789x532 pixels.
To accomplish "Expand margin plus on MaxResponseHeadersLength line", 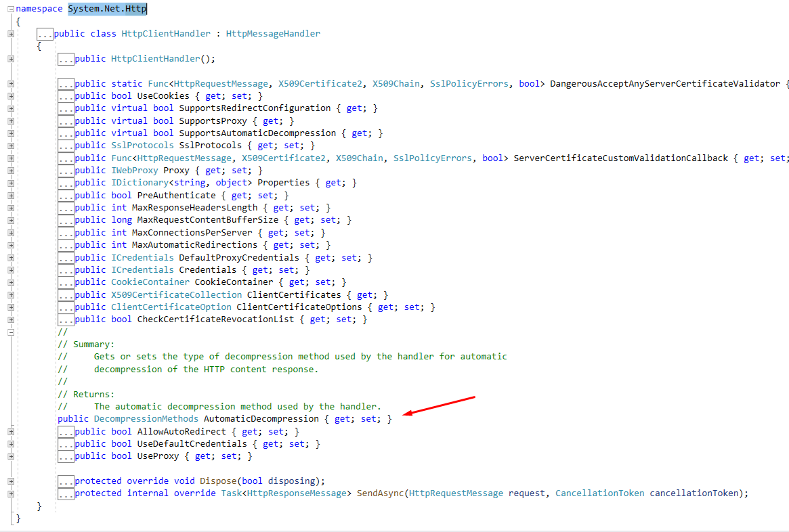I will point(11,208).
